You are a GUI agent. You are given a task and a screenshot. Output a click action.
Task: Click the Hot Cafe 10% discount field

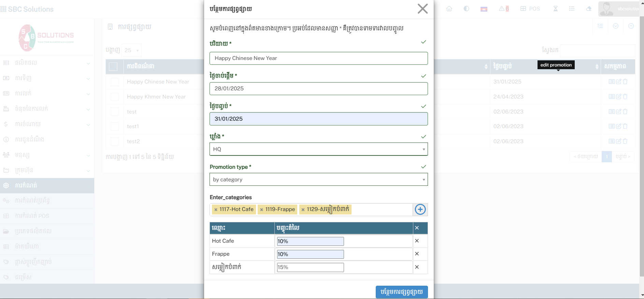310,241
